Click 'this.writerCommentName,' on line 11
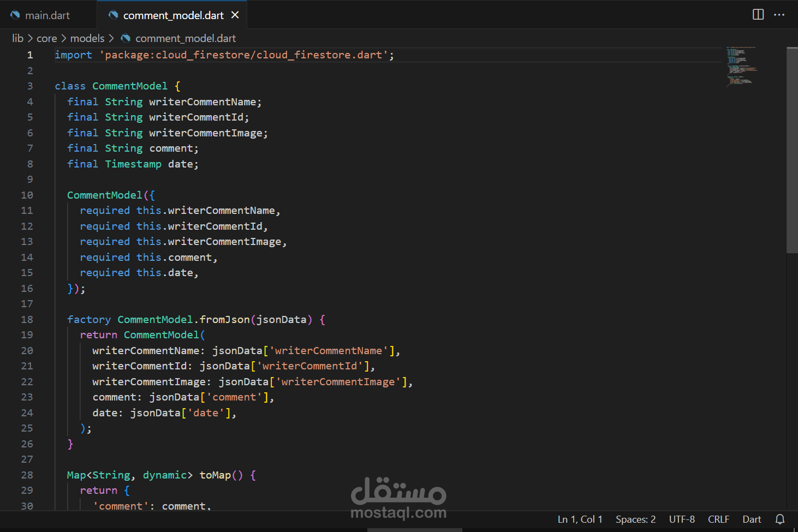Screen dimensions: 798x532 (x=209, y=211)
